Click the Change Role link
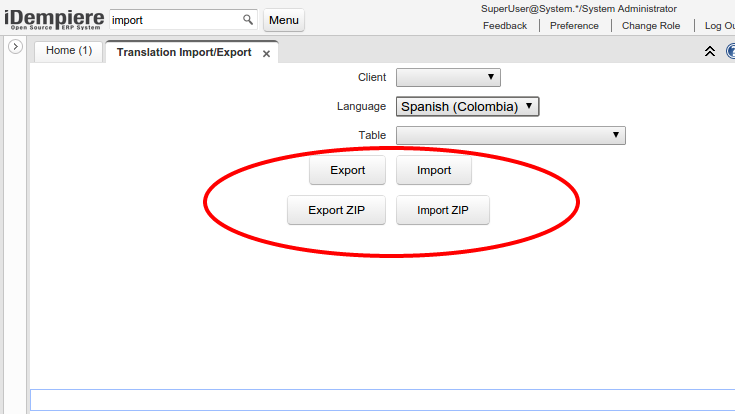The height and width of the screenshot is (414, 735). tap(651, 26)
